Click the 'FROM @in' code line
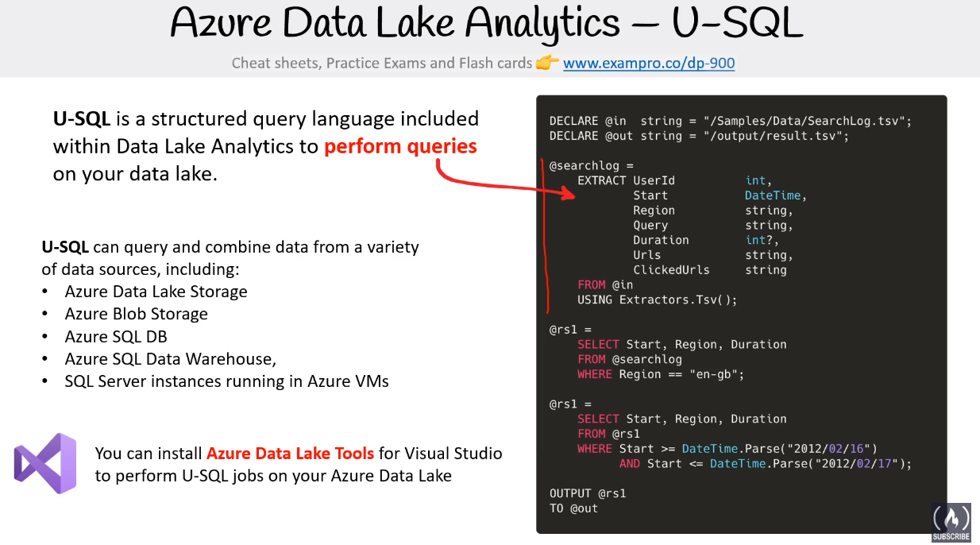 (x=605, y=284)
